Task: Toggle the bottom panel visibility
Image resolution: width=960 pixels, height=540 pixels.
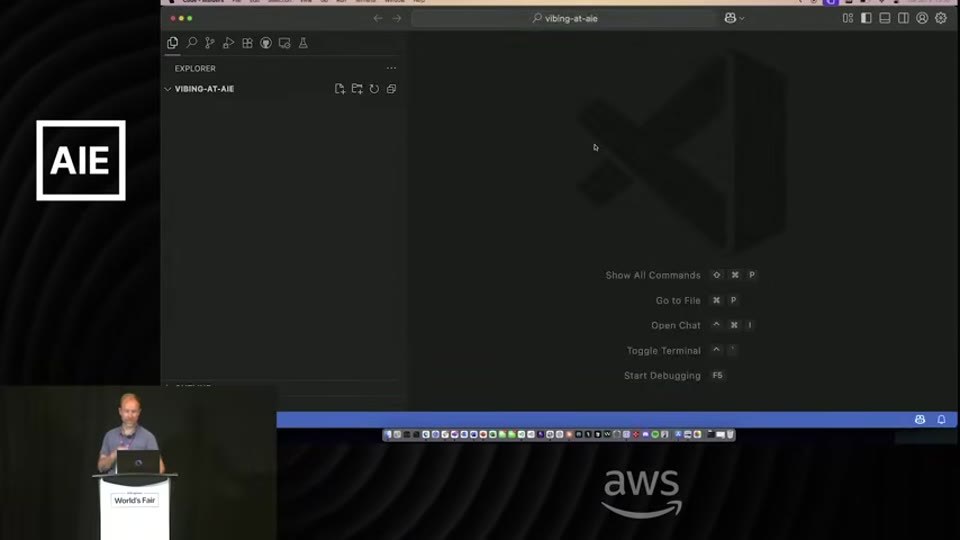Action: click(885, 18)
